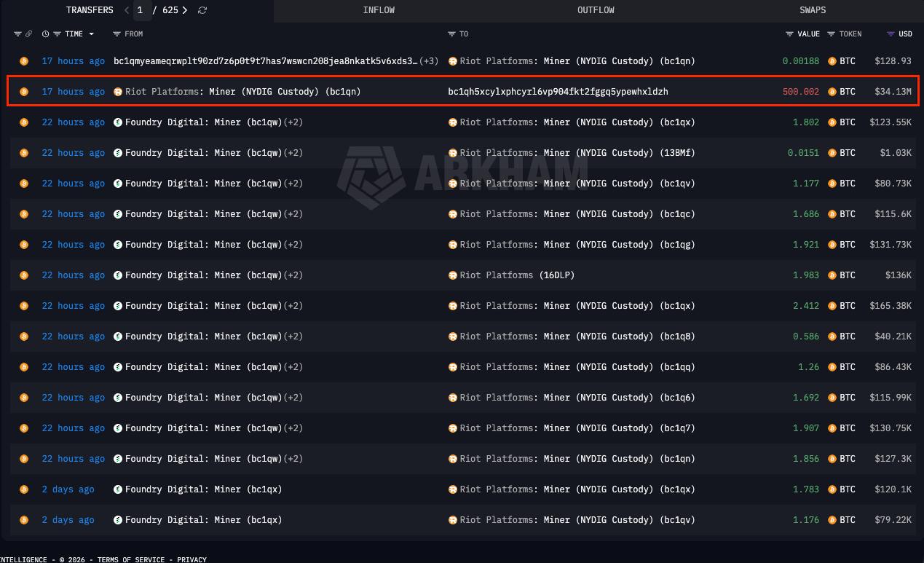Switch to the SWAPS tab
924x563 pixels.
click(x=813, y=10)
